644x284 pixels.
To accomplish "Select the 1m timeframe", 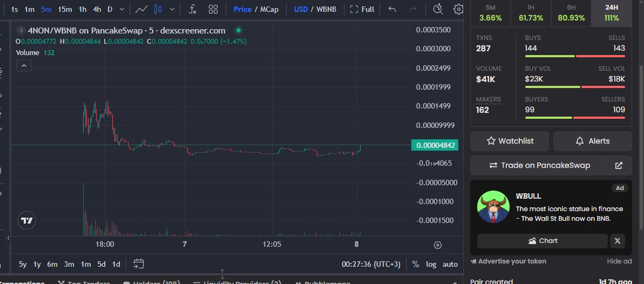I will click(x=29, y=9).
